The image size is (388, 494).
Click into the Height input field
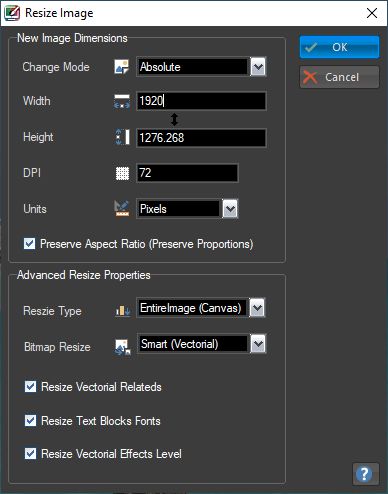coord(201,138)
